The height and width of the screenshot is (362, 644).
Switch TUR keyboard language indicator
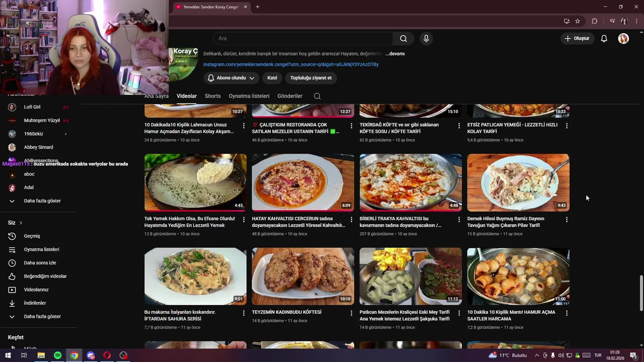click(598, 355)
